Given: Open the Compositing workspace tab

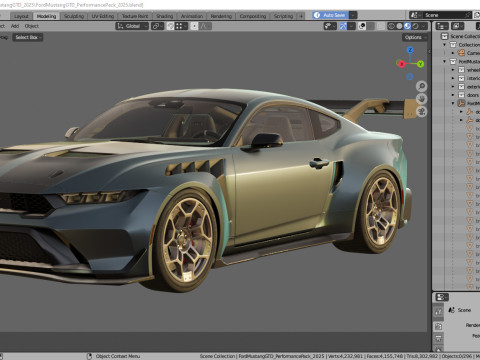Looking at the screenshot, I should click(x=253, y=16).
